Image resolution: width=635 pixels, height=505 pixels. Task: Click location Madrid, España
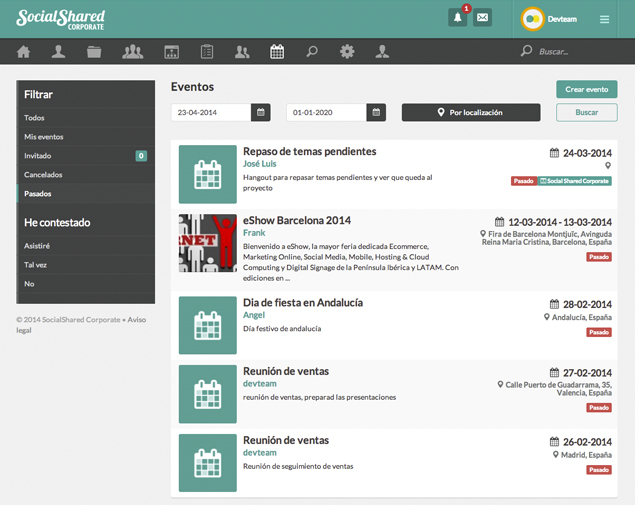point(586,455)
